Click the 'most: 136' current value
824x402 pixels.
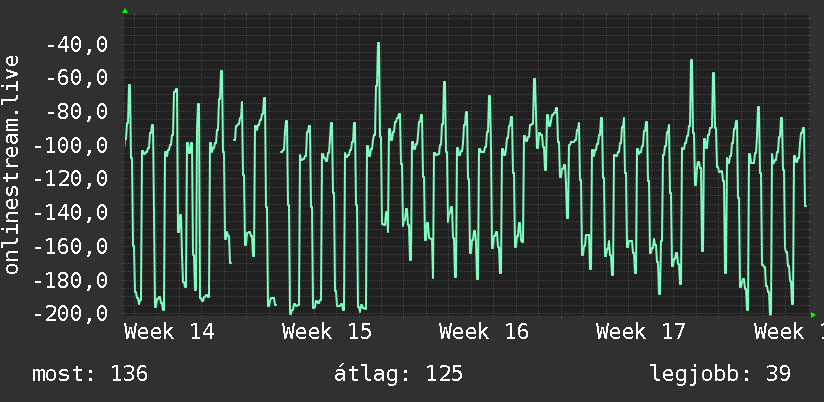point(90,374)
